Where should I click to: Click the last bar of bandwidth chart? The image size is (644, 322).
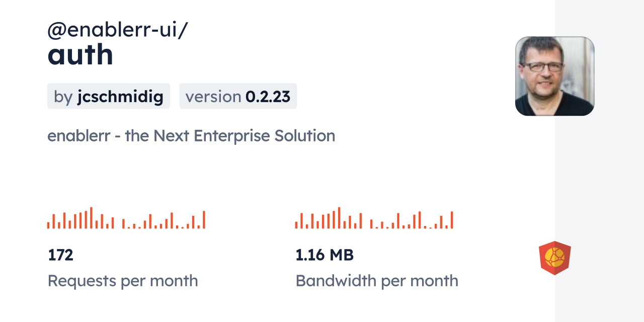click(x=452, y=220)
